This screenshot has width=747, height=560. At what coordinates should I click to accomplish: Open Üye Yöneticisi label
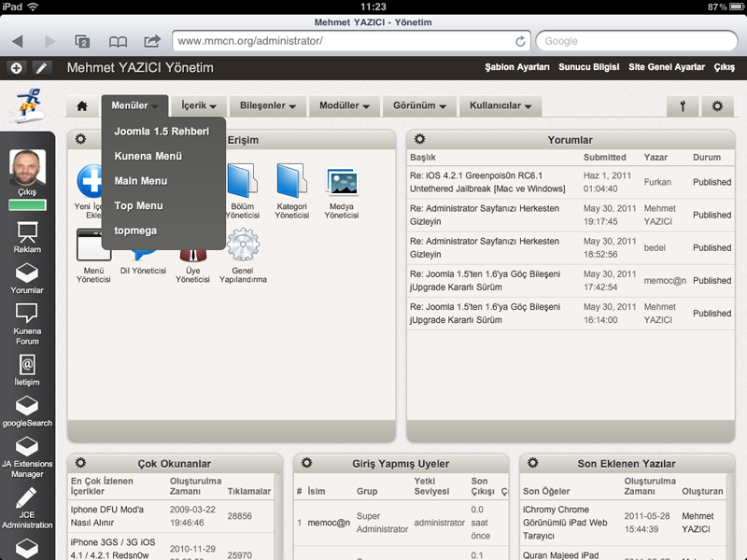click(x=192, y=274)
